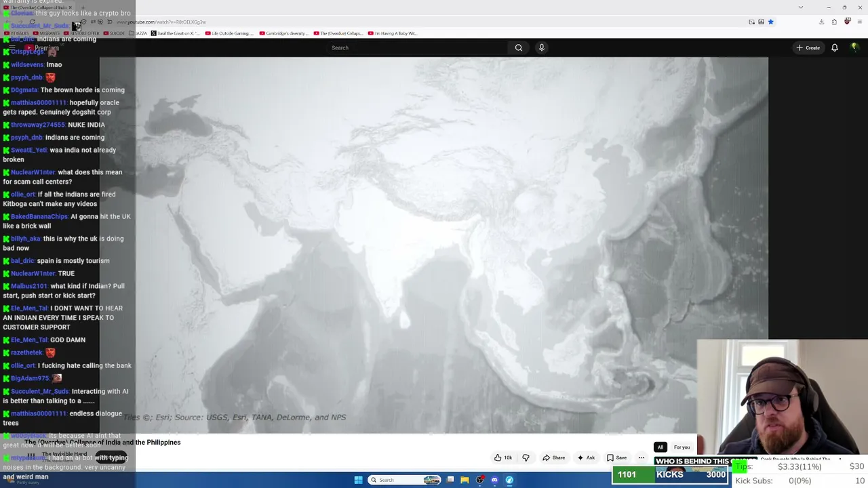Screen dimensions: 868x488
Task: Open the Cambridge's diversity bookmark
Action: 283,33
